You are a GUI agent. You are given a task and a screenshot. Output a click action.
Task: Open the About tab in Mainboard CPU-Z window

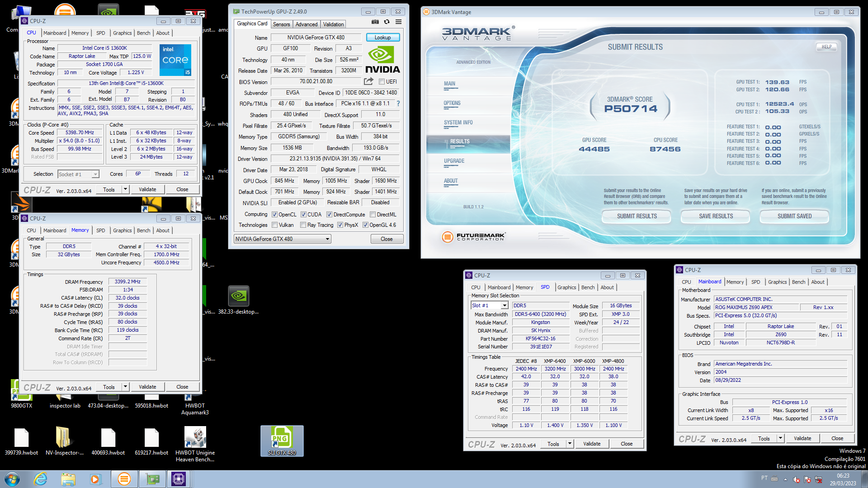(x=818, y=282)
